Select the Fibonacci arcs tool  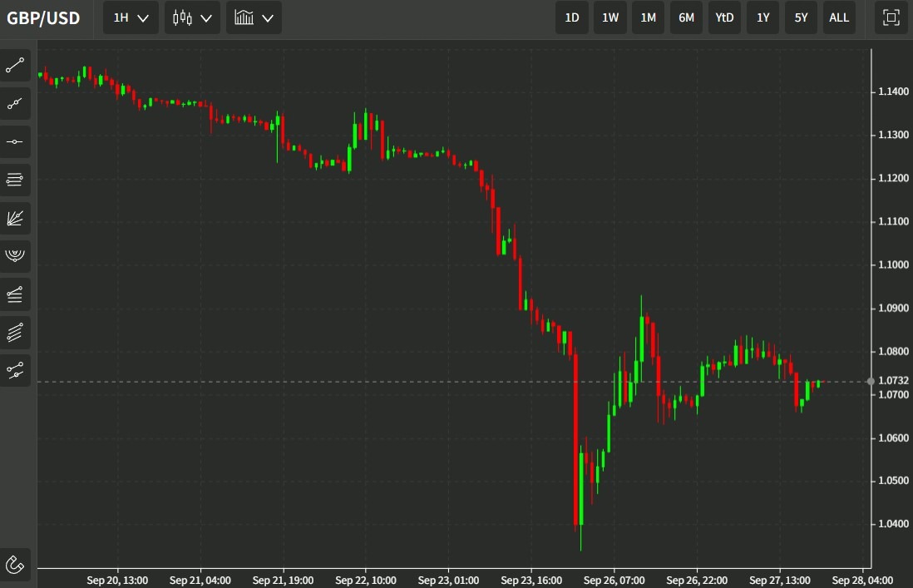(15, 256)
